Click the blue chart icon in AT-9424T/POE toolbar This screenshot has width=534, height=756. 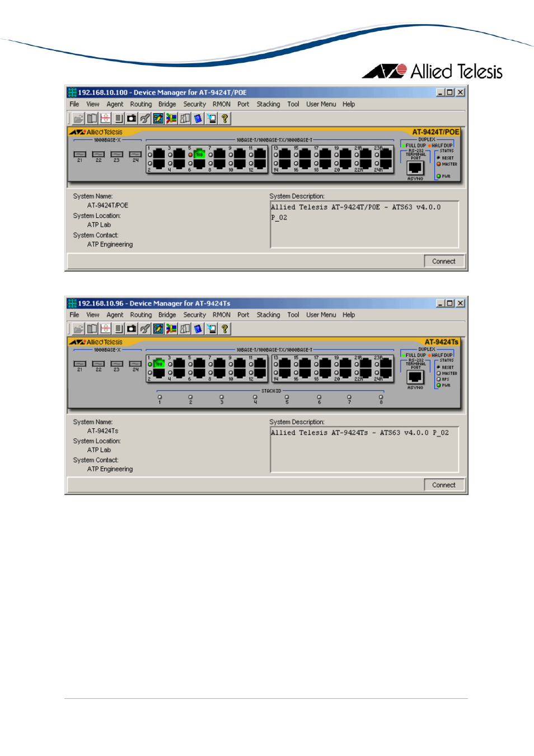158,118
